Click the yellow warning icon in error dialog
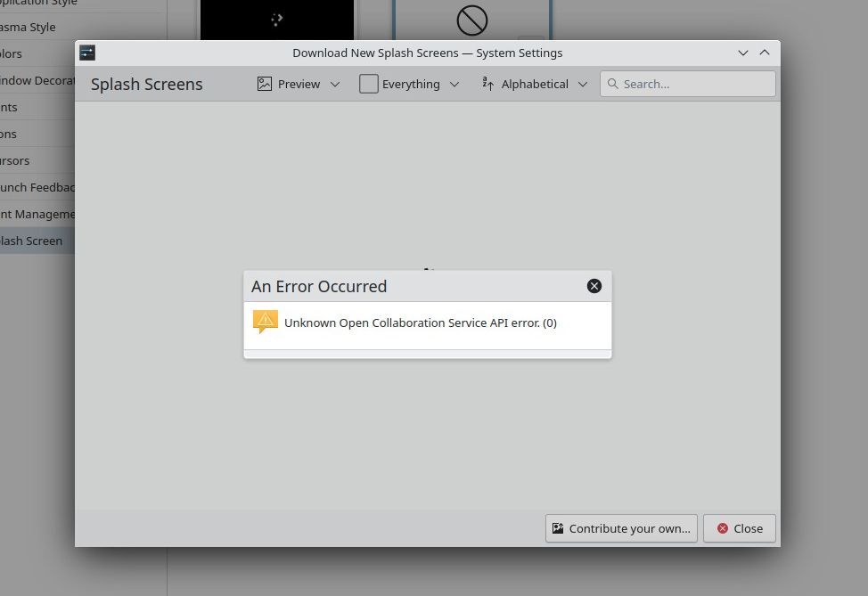868x596 pixels. coord(265,322)
